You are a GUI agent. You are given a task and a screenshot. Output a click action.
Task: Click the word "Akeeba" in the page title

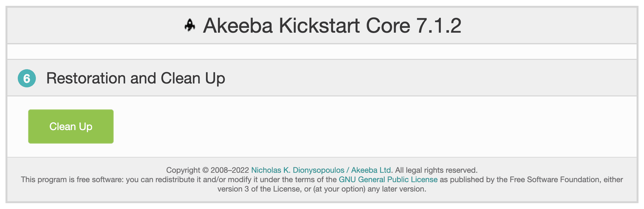(x=238, y=26)
